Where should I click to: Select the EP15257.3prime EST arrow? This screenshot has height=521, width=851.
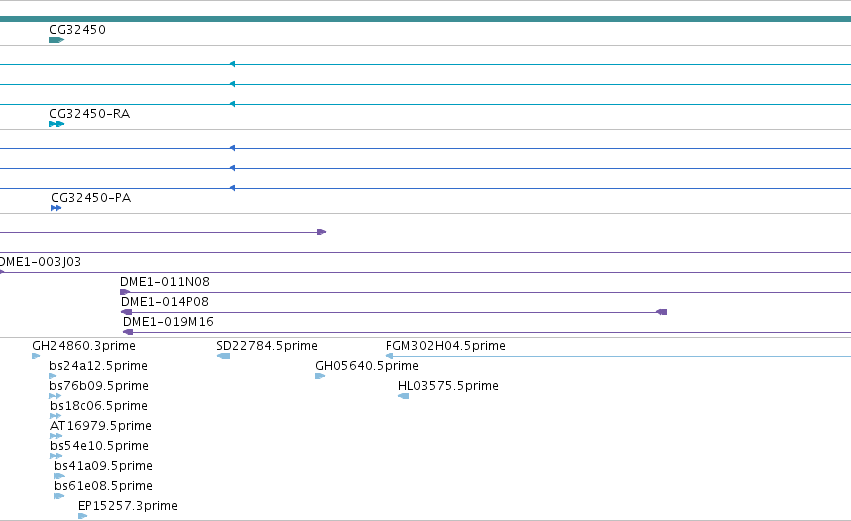[x=82, y=516]
